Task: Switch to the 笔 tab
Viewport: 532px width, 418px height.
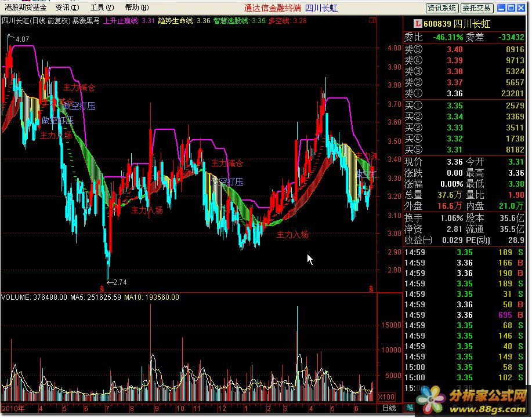Action: click(x=410, y=408)
